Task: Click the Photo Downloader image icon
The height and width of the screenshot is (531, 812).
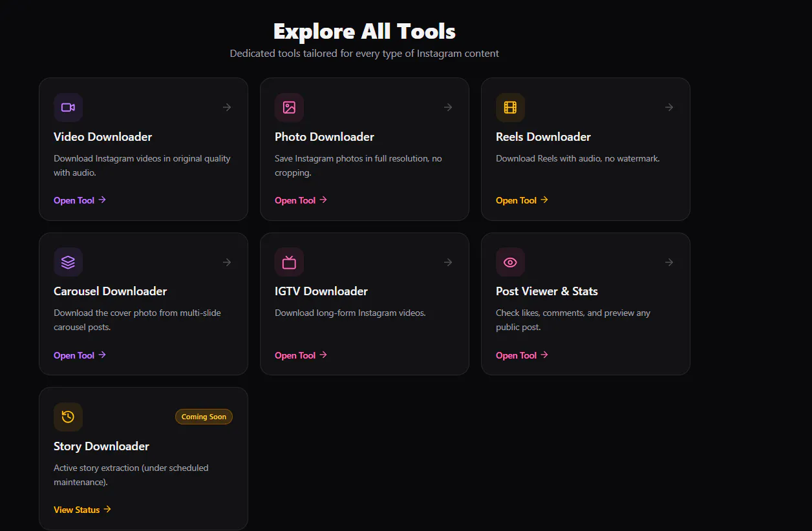Action: click(x=289, y=107)
